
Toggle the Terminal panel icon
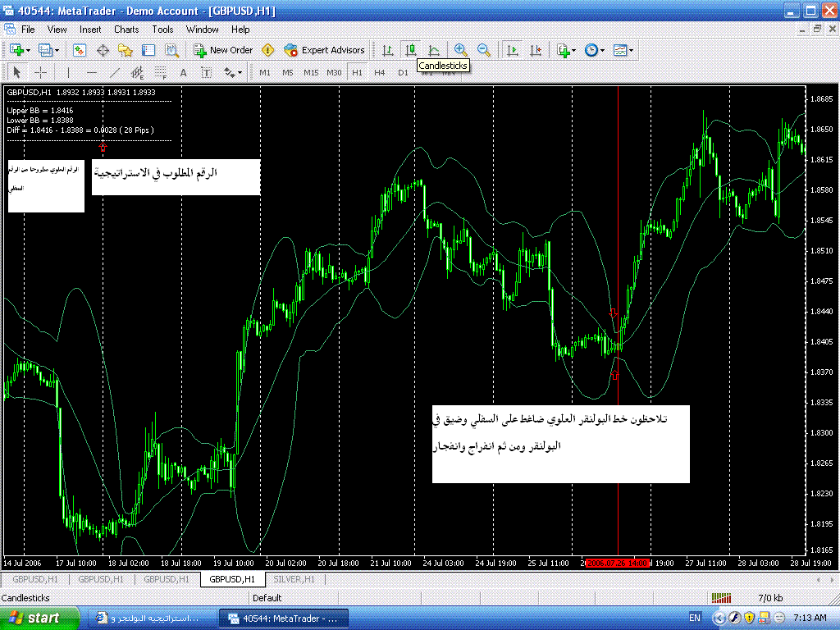pyautogui.click(x=148, y=50)
